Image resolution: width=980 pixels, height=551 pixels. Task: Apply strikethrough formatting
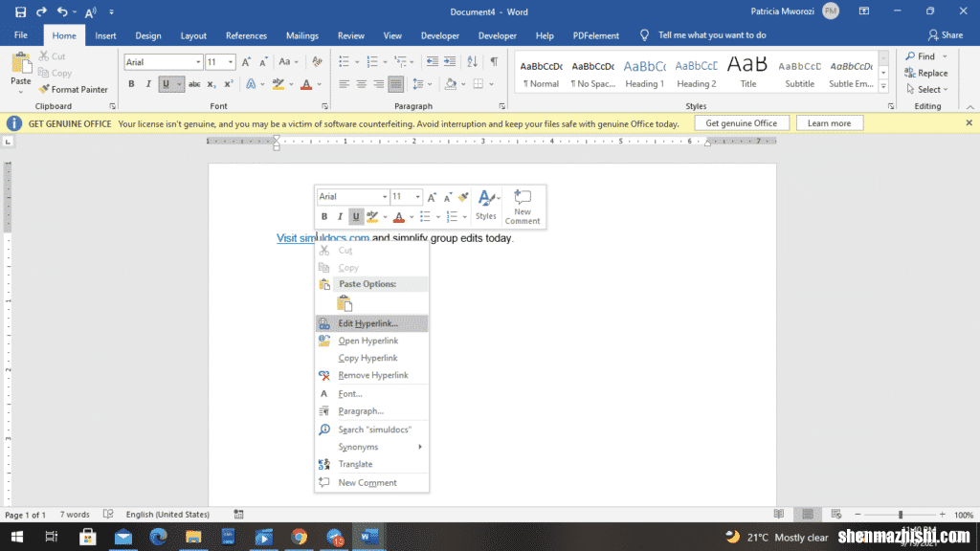pos(194,84)
